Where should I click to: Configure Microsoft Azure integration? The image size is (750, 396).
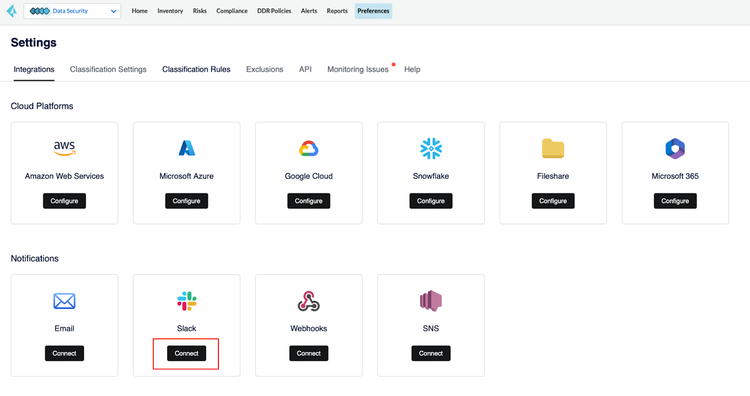pos(187,201)
